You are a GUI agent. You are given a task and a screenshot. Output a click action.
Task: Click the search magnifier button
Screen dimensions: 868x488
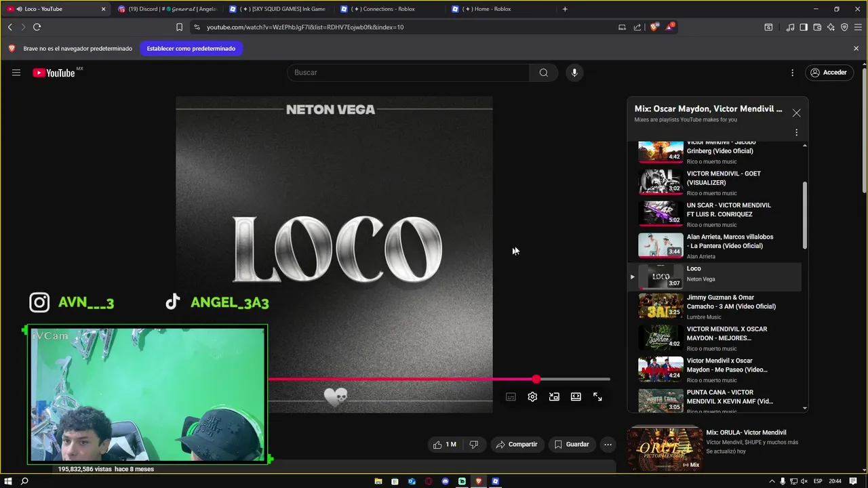point(544,73)
